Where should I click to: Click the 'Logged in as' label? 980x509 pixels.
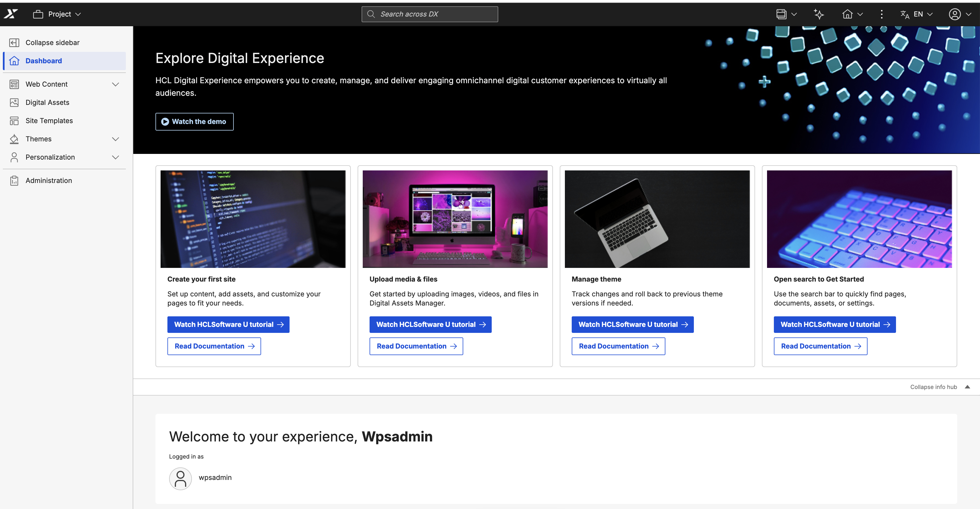(186, 457)
